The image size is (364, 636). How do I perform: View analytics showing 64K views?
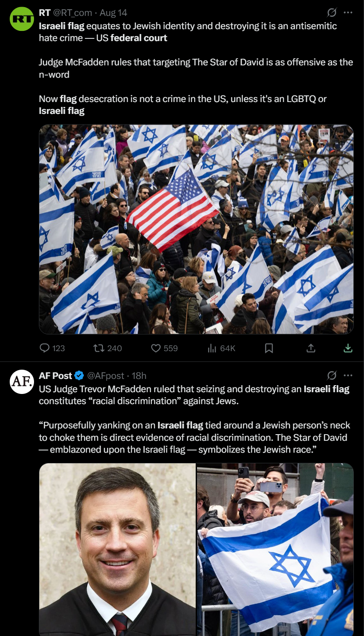tap(221, 348)
